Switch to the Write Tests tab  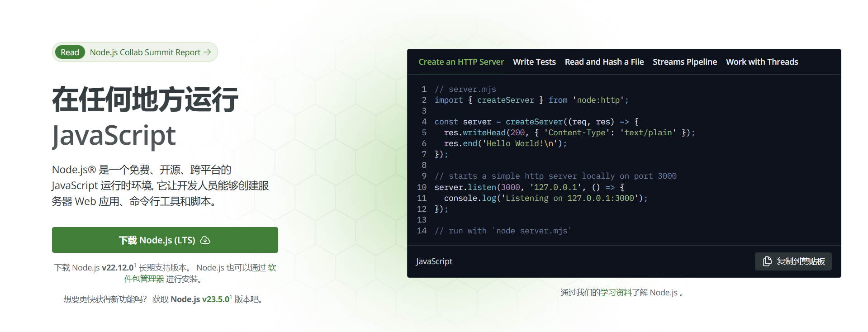[x=534, y=62]
